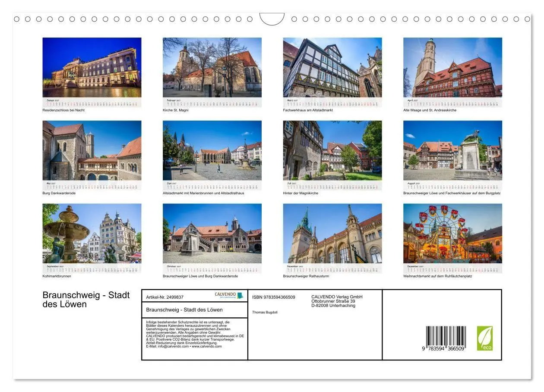Open the Hinter der Magnikirche July photo
The height and width of the screenshot is (392, 544).
coord(332,150)
